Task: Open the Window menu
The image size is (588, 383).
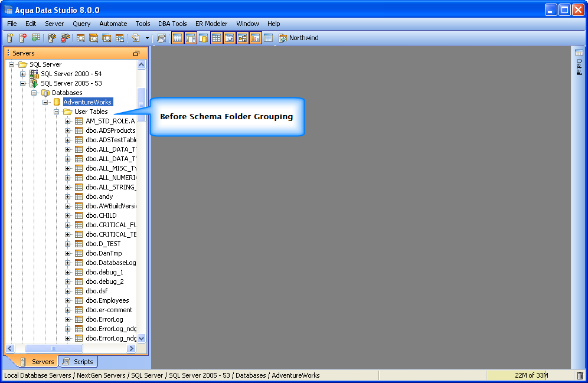Action: tap(247, 24)
